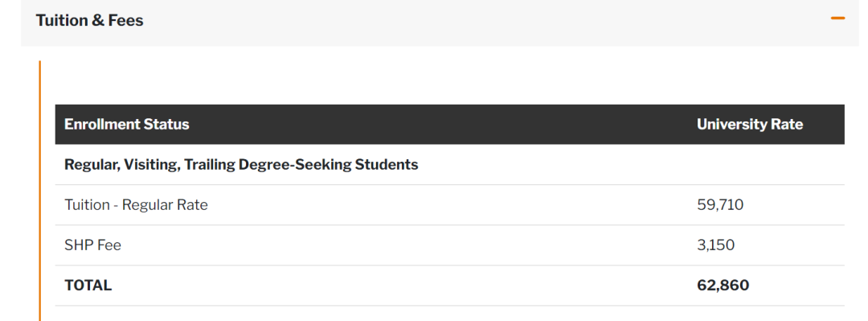Screen dimensions: 868x321
Task: Collapse section using the orange minus icon
Action: tap(837, 19)
